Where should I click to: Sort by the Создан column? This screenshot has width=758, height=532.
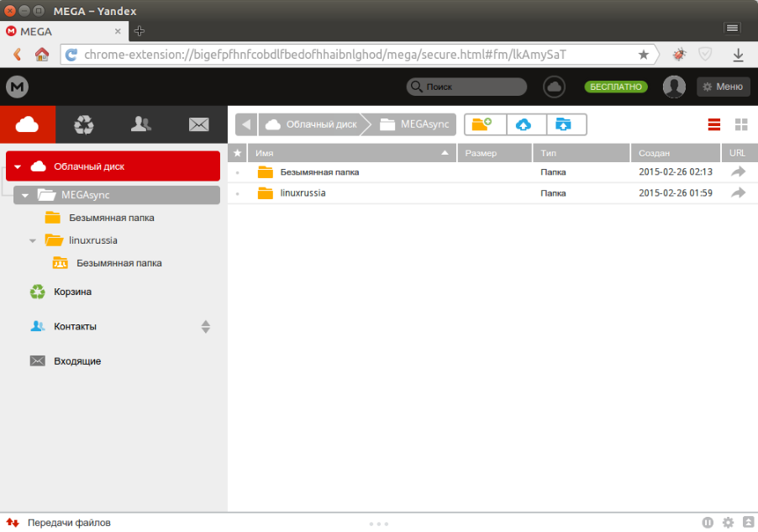[x=676, y=153]
